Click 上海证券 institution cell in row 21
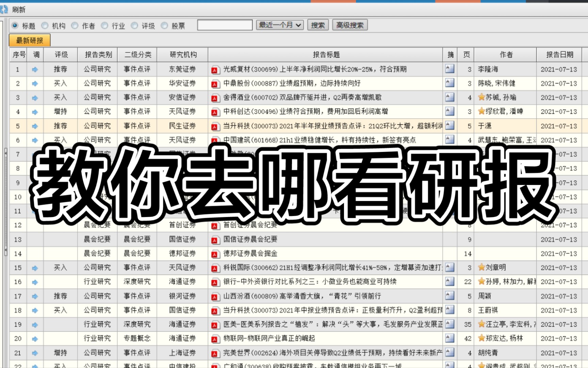 182,353
